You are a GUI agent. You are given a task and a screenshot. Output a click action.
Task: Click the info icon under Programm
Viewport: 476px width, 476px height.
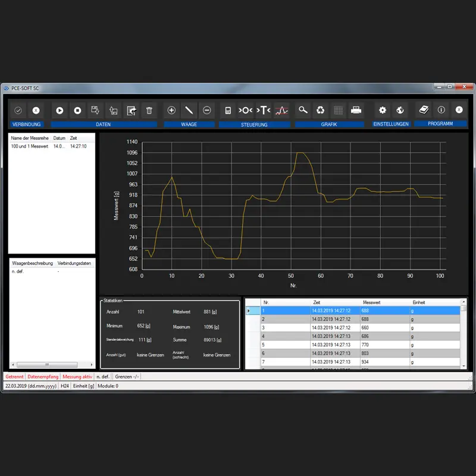[x=440, y=111]
